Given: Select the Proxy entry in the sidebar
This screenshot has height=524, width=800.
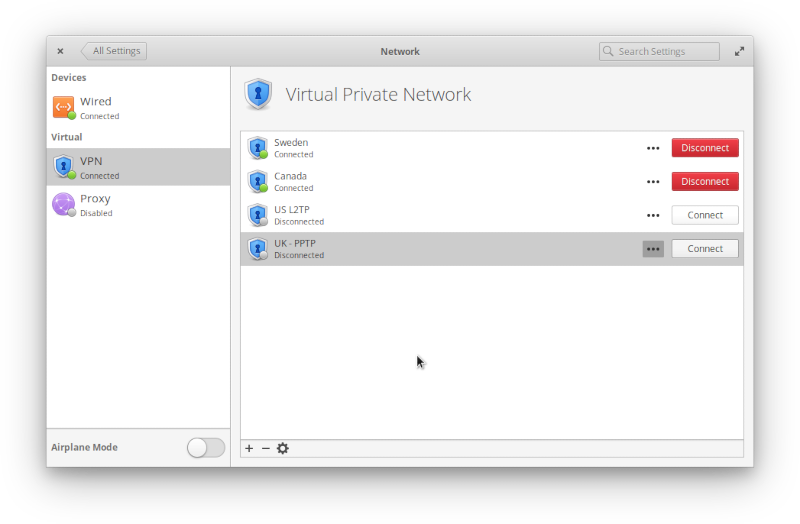Looking at the screenshot, I should [x=138, y=205].
